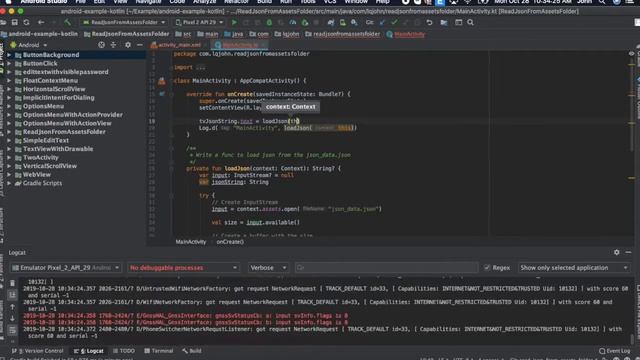Click the MainActivity breadcrumb
Viewport: 640px width, 360px height.
tap(406, 34)
